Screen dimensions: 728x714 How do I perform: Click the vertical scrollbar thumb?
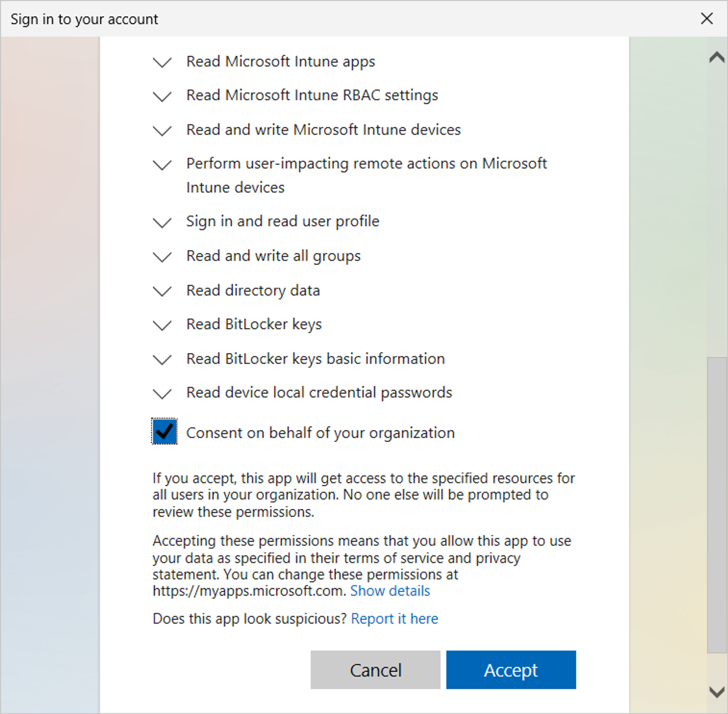click(x=717, y=505)
